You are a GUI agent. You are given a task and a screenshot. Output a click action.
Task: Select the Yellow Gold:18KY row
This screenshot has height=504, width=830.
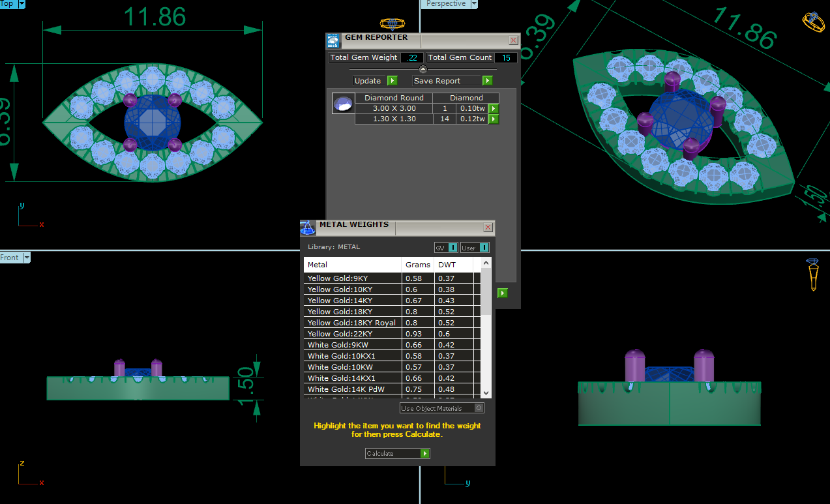click(352, 312)
